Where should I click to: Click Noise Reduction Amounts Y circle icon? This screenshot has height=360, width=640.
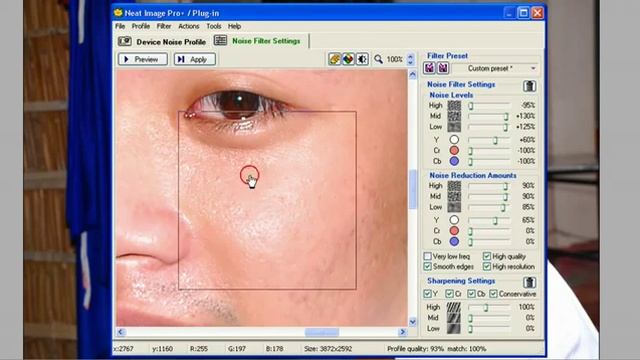(454, 220)
